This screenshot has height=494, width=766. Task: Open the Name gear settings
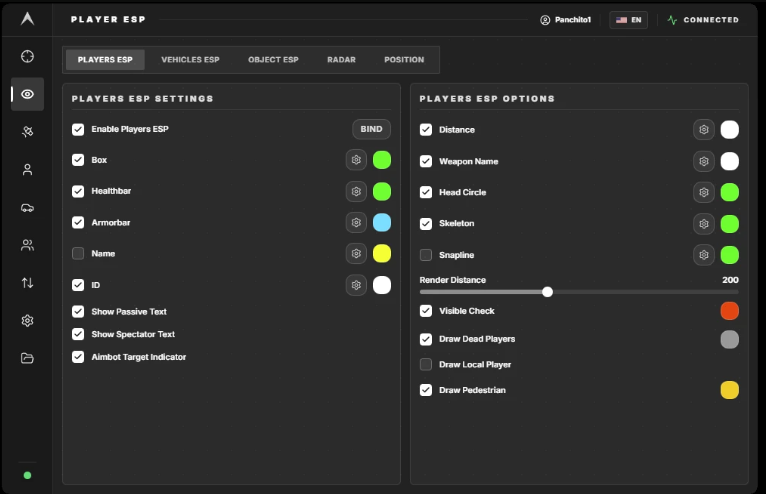[356, 254]
